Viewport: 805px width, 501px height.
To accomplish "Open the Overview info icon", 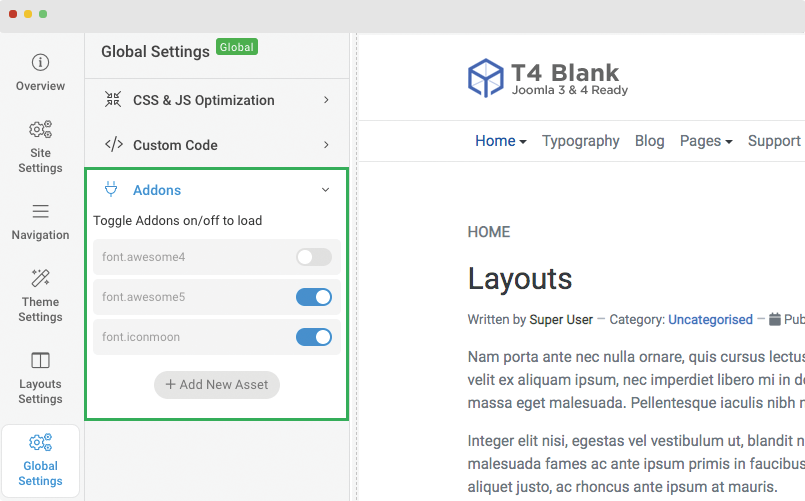I will point(41,62).
